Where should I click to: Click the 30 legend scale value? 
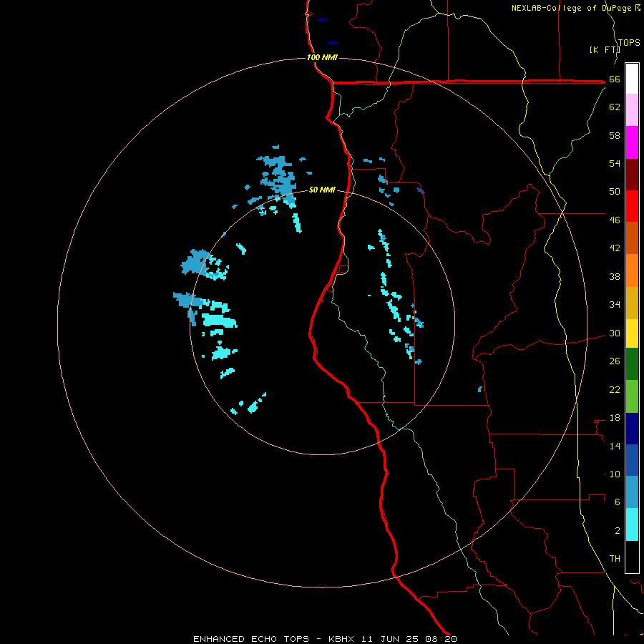coord(615,333)
